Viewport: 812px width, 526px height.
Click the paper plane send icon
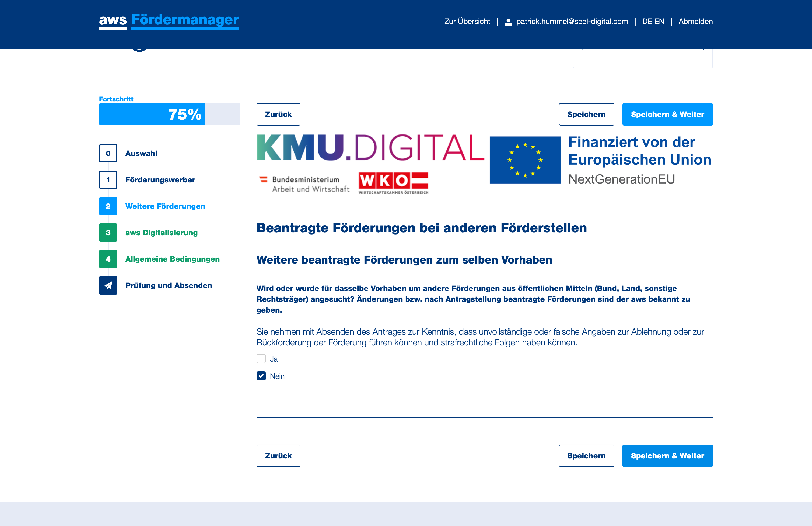coord(108,285)
